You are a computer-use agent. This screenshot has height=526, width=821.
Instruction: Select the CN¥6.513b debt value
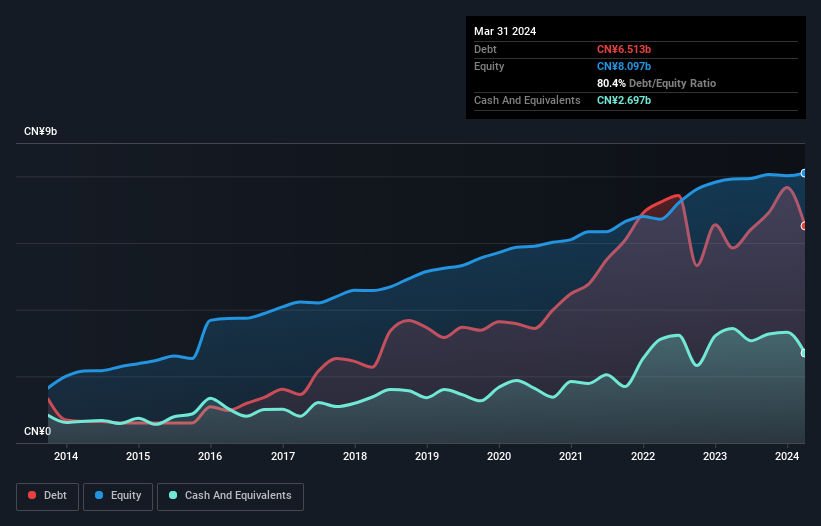point(623,49)
